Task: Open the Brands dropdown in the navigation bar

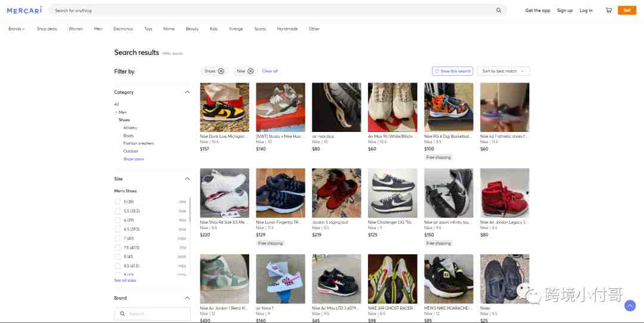Action: [x=17, y=29]
